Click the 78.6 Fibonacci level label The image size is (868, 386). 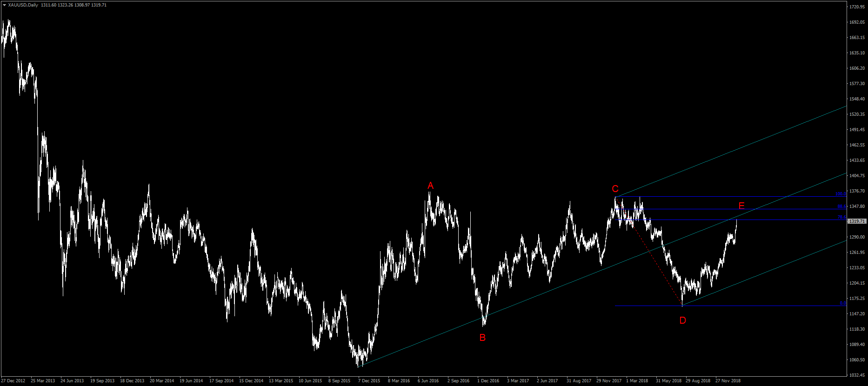[841, 217]
